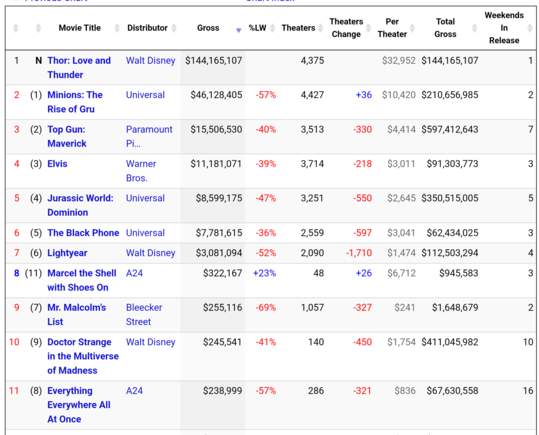Sort by Total Gross arrows
539x435 pixels.
475,28
